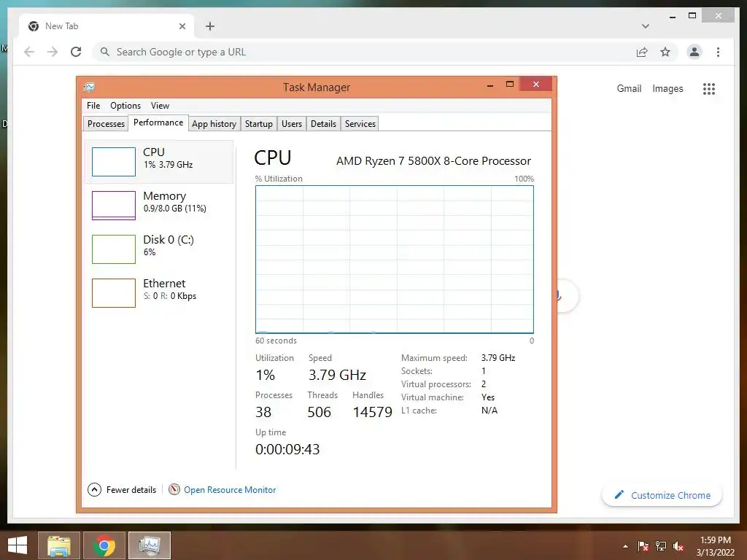Click the Threads count 506
Viewport: 747px width, 560px height.
point(320,413)
